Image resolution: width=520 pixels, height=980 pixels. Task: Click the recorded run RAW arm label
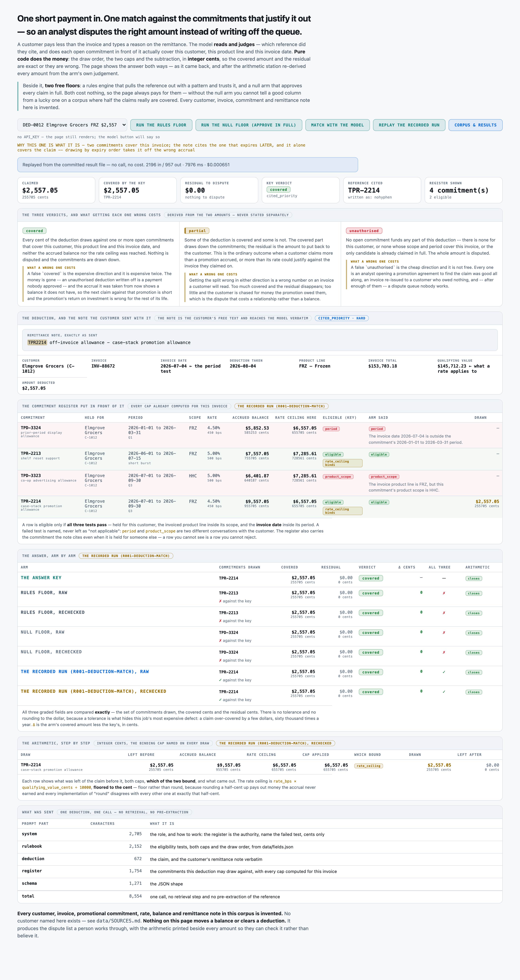(85, 672)
